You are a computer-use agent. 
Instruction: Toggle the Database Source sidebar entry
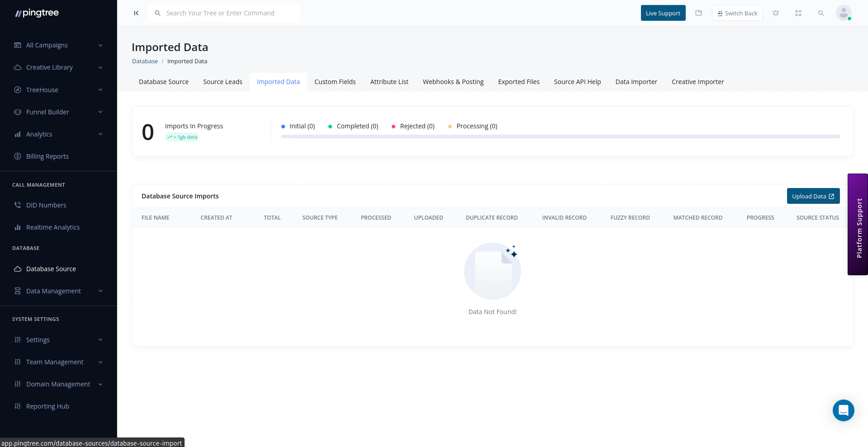point(51,268)
